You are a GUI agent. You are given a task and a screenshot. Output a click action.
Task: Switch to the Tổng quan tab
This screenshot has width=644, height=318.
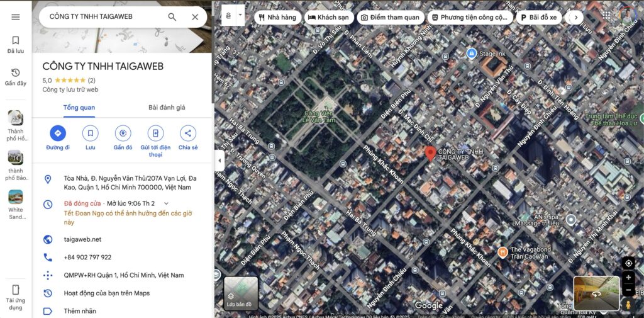click(x=79, y=108)
